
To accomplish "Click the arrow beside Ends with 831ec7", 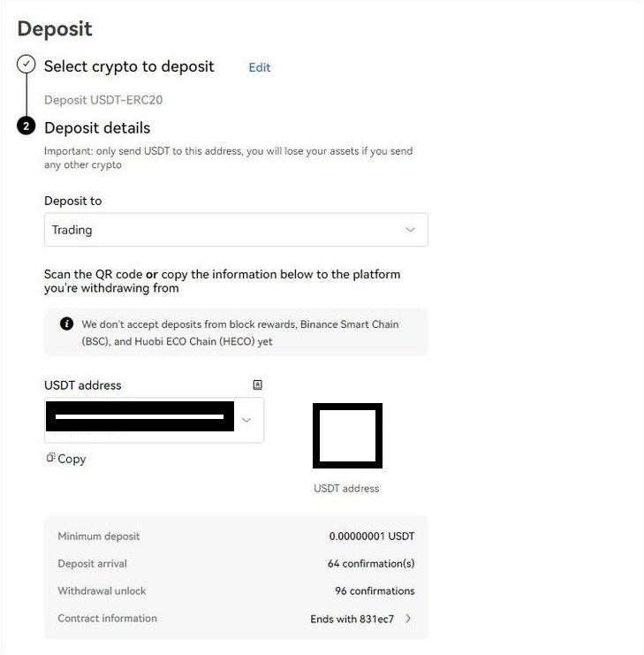I will point(408,619).
